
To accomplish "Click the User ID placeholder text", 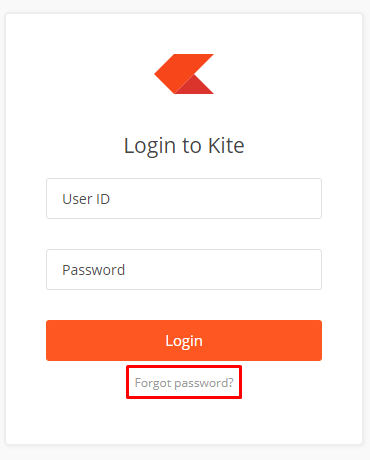I will point(86,199).
